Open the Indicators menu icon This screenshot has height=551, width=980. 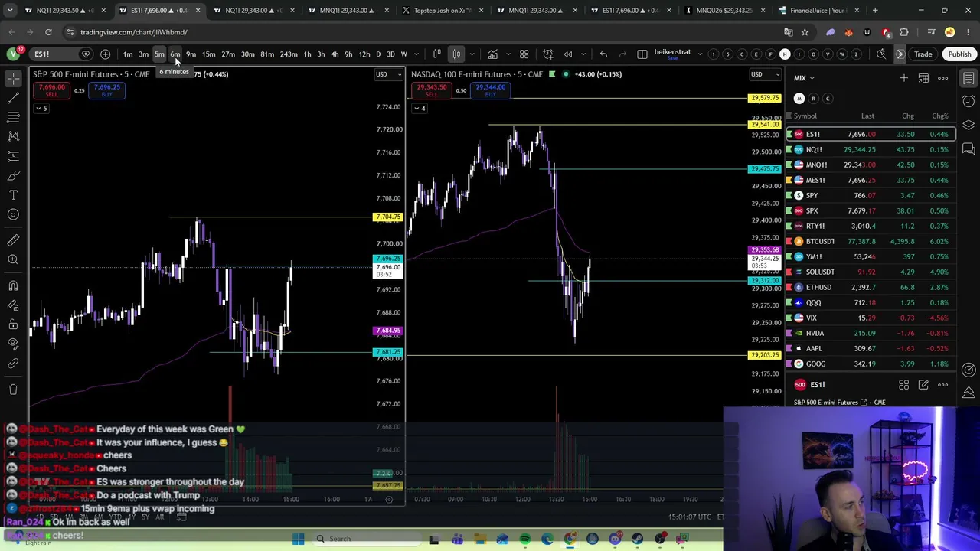click(493, 54)
